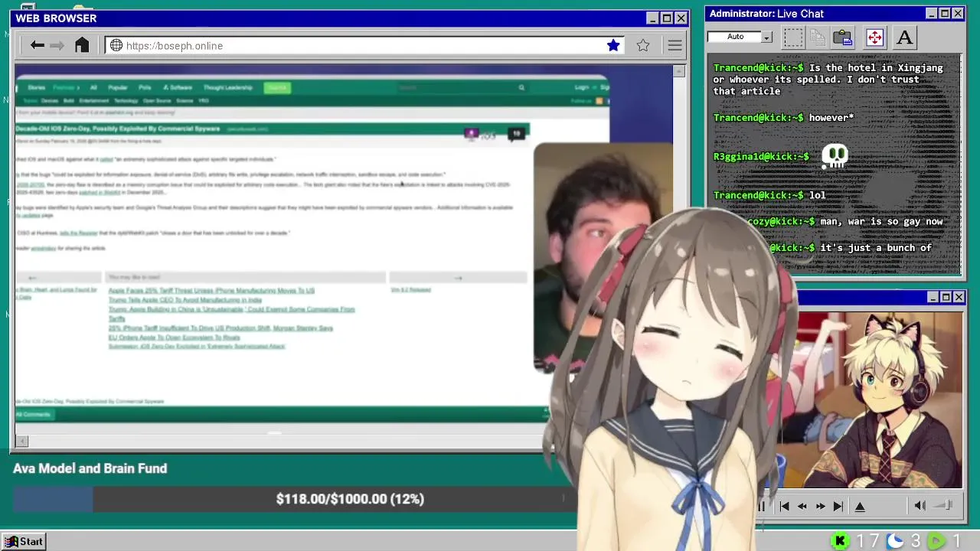Click the globe icon in address bar
Image resolution: width=980 pixels, height=551 pixels.
pos(116,46)
